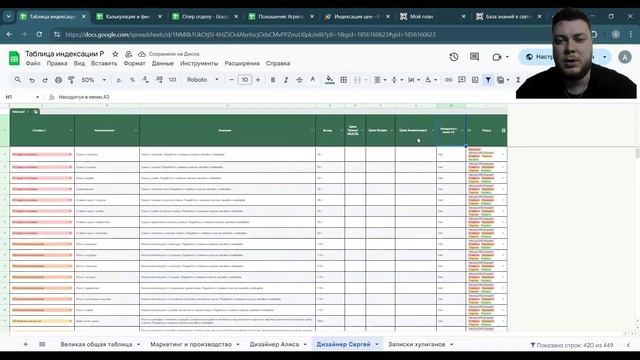Screen dimensions: 640x360
Task: Click the insert link icon
Action: coord(449,80)
